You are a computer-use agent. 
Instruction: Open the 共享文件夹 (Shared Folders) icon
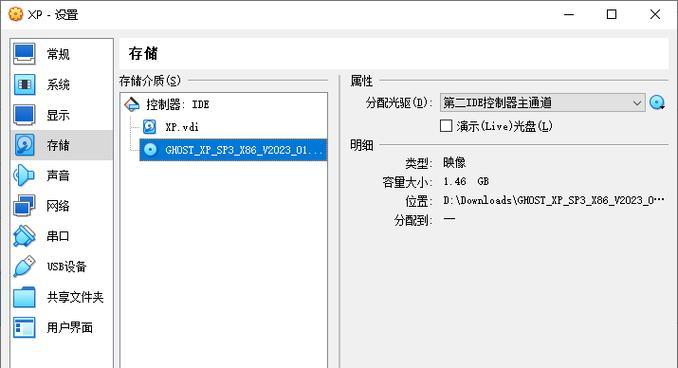(x=24, y=297)
